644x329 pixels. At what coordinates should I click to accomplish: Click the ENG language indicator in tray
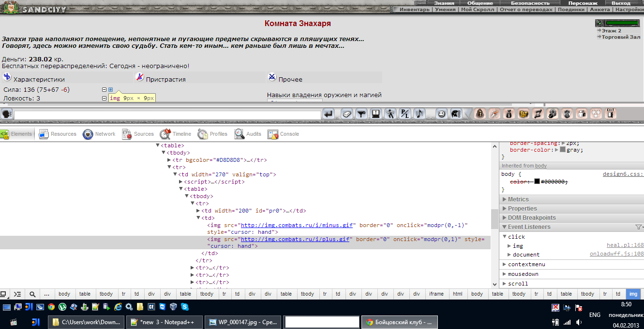click(x=595, y=315)
